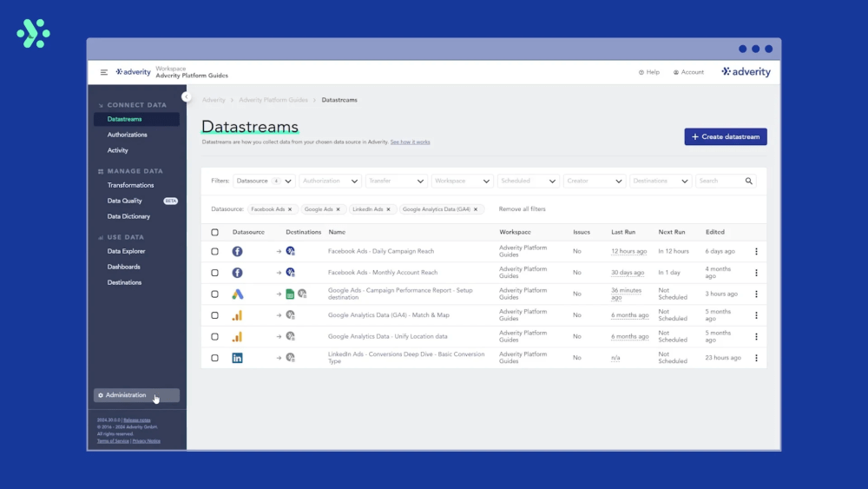The height and width of the screenshot is (489, 868).
Task: Click the search magnifier icon
Action: 748,181
